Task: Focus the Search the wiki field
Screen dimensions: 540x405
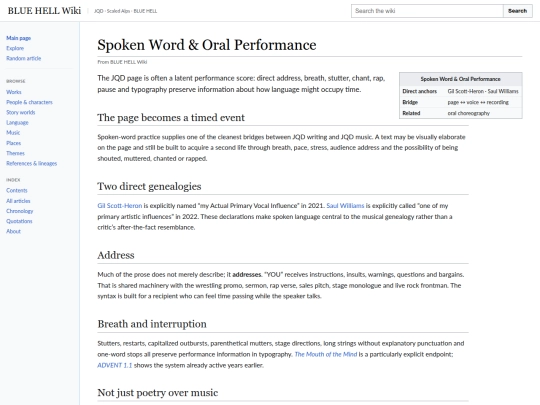Action: 427,11
